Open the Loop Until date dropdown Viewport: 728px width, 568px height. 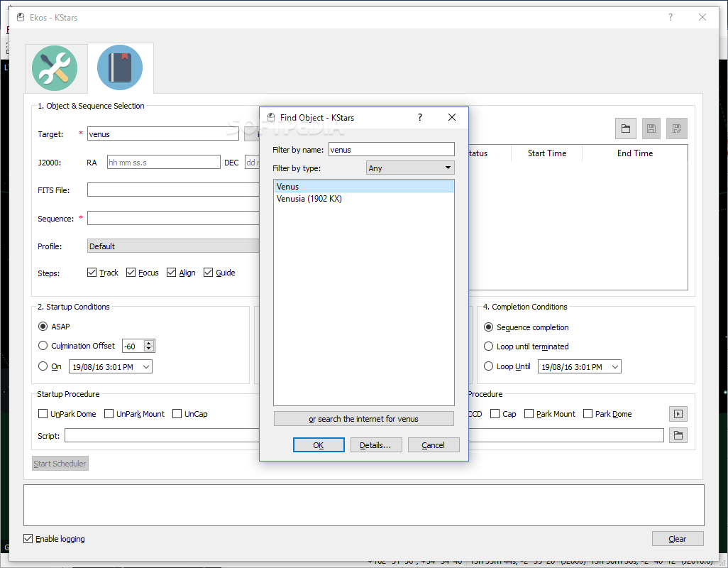pyautogui.click(x=615, y=366)
